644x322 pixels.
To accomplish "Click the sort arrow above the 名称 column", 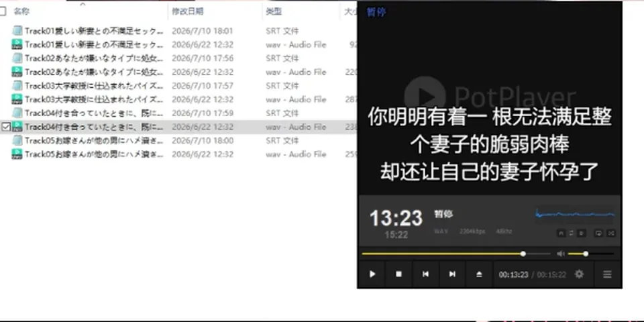I will tap(83, 4).
